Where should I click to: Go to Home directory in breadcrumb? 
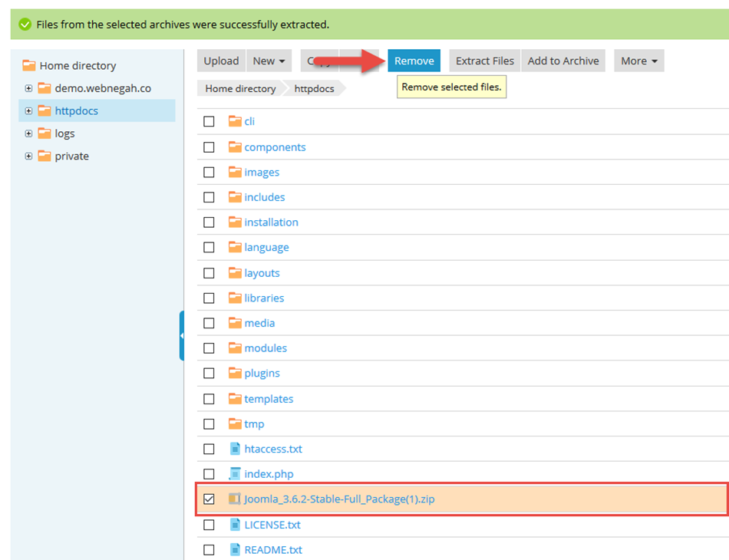(240, 89)
